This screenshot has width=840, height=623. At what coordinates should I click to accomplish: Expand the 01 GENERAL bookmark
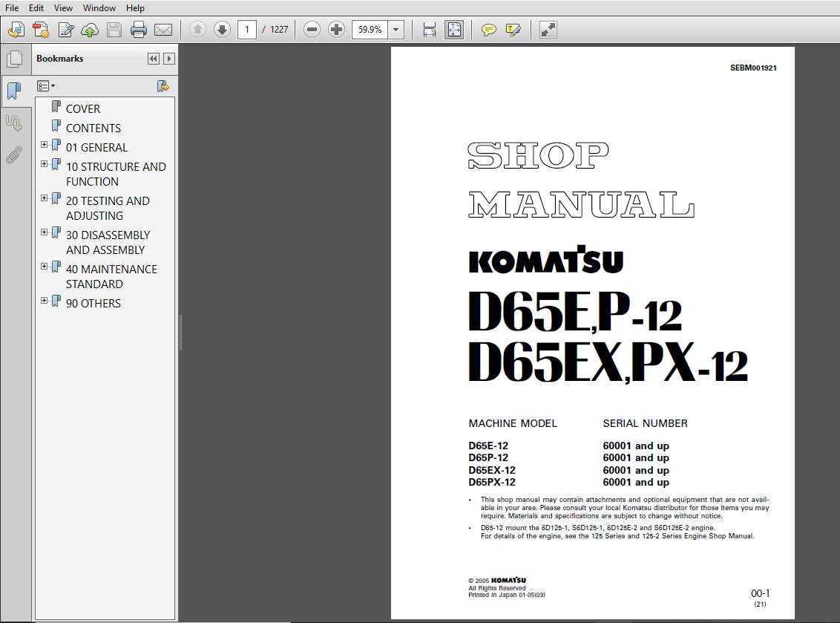coord(44,145)
